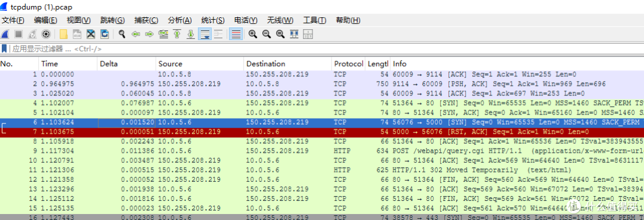Go back in packet history
This screenshot has width=644, height=220.
(135, 35)
